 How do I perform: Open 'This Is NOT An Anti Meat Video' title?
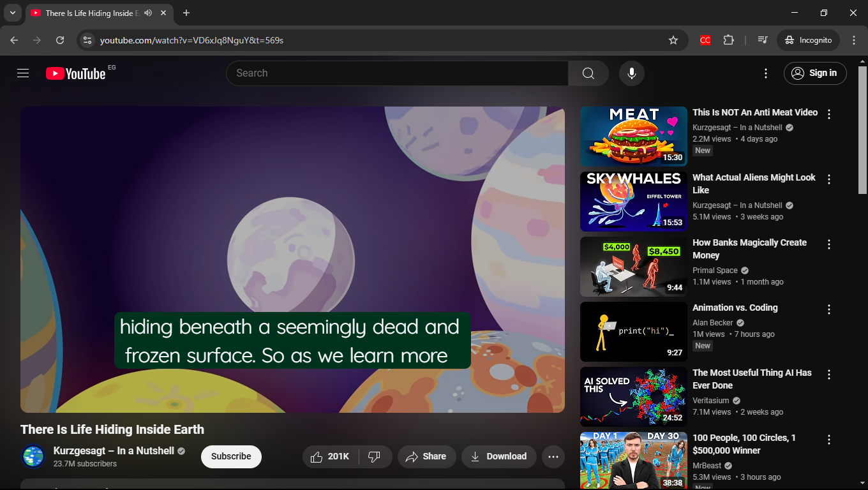click(755, 112)
